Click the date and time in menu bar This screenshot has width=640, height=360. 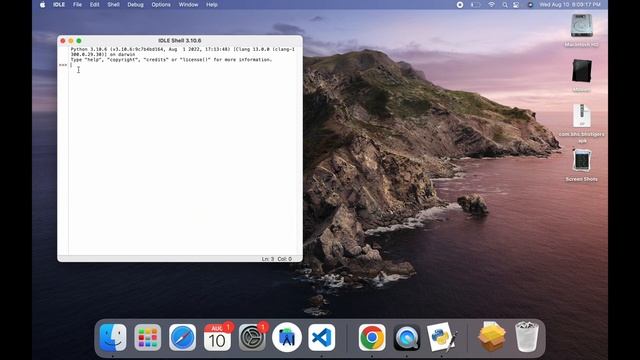(x=570, y=4)
